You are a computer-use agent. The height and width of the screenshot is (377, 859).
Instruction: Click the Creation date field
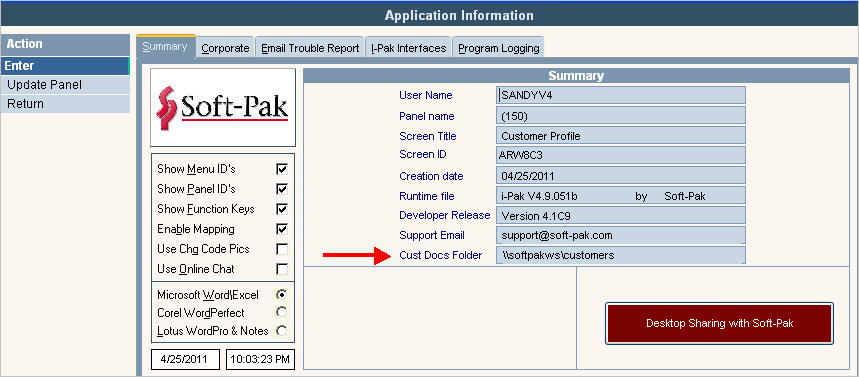(x=621, y=175)
